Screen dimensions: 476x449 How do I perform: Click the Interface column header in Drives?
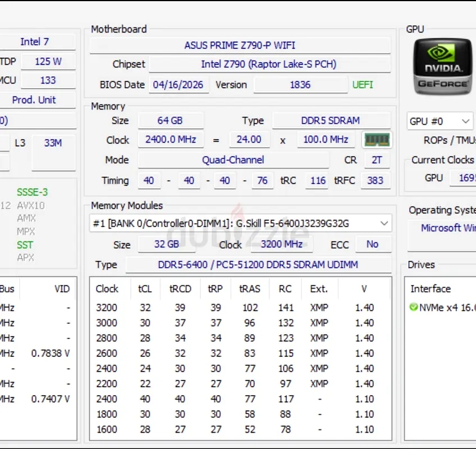431,288
